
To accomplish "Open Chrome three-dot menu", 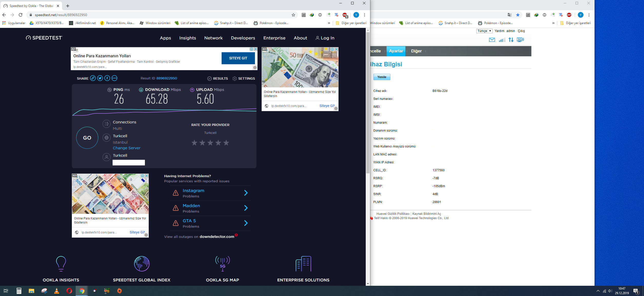I will tap(364, 15).
